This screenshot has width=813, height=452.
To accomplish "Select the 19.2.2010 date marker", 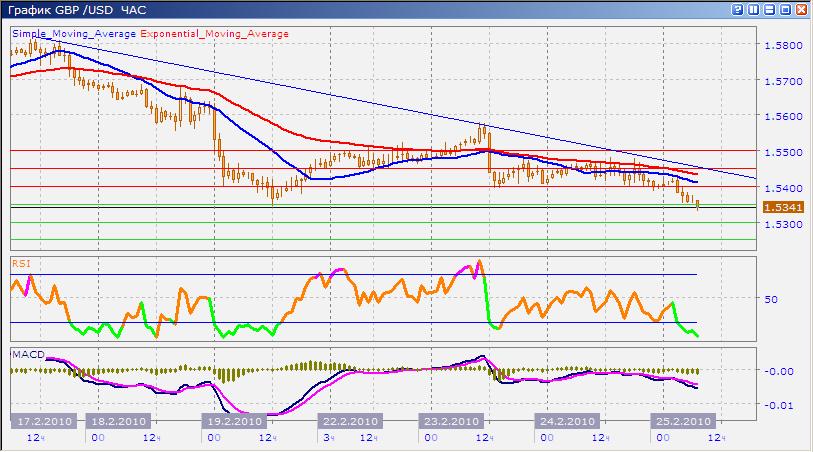I will click(x=234, y=421).
